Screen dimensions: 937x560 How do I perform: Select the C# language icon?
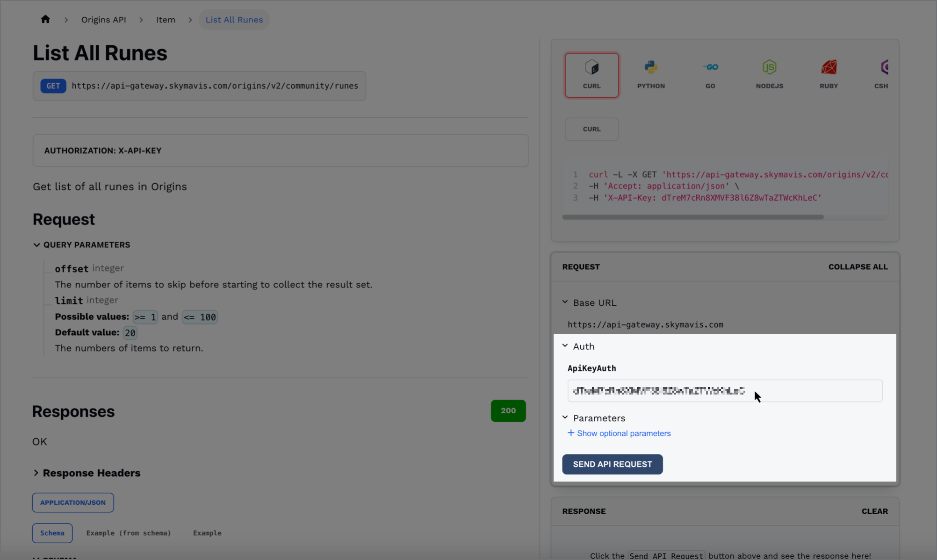(881, 75)
